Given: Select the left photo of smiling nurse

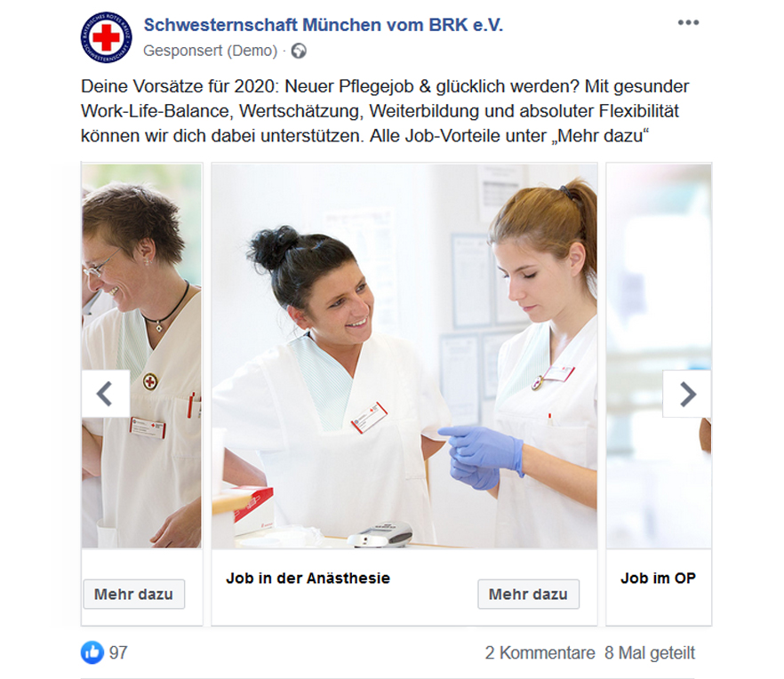Looking at the screenshot, I should pos(141,356).
